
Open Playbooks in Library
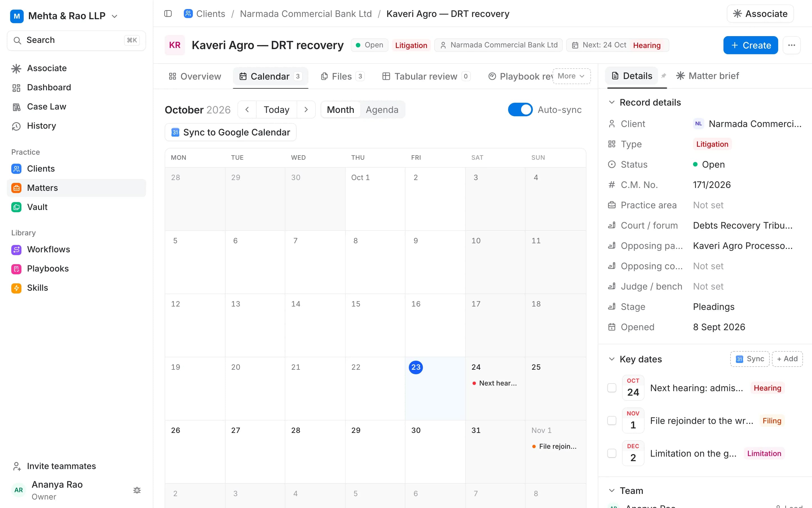point(76,268)
